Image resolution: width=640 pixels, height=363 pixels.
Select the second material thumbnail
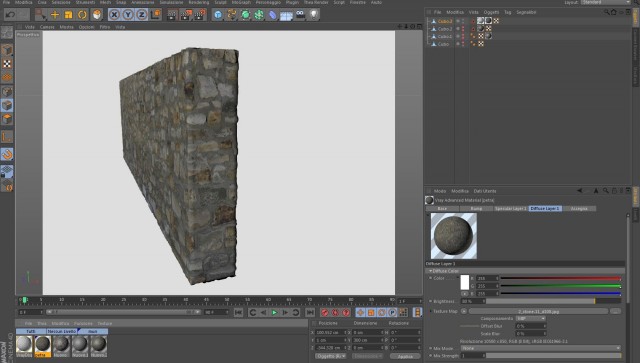click(43, 345)
